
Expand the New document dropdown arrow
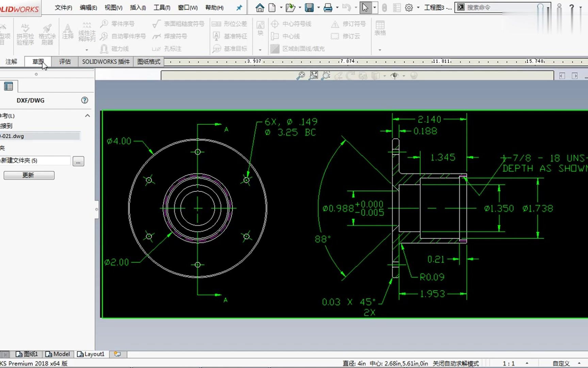pos(281,7)
